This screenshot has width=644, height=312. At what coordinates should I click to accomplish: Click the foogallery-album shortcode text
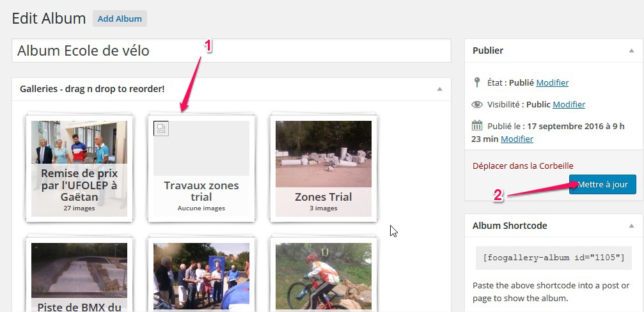click(x=553, y=258)
